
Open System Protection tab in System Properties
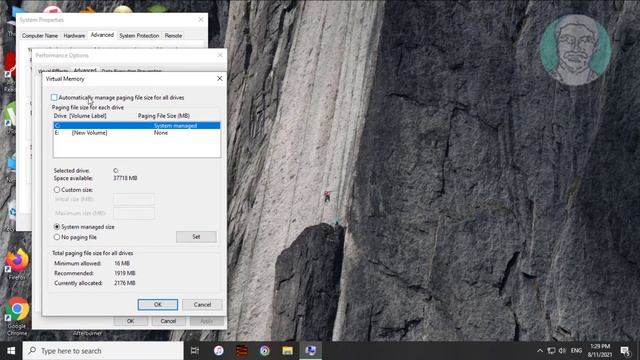(139, 36)
